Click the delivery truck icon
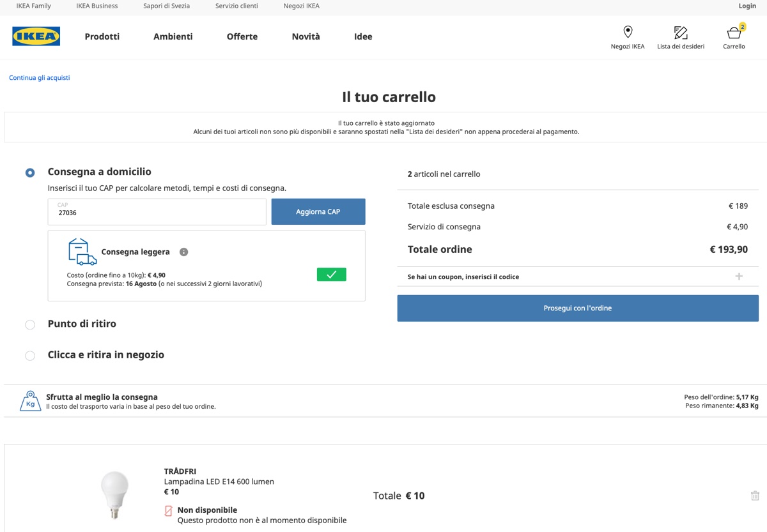 [82, 252]
